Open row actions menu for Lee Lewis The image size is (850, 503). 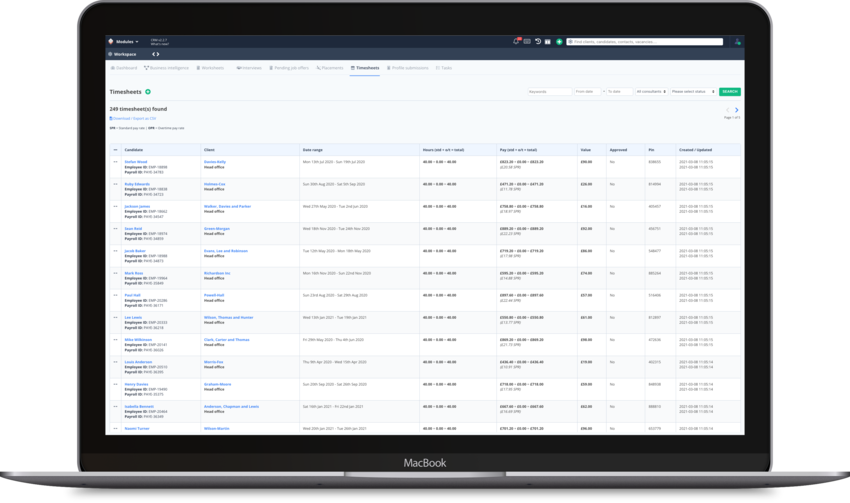point(115,317)
